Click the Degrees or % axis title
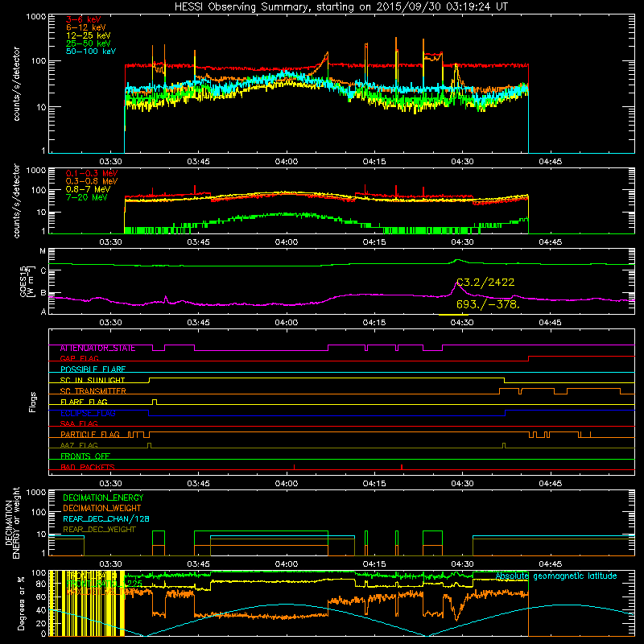644x644 pixels. click(21, 603)
